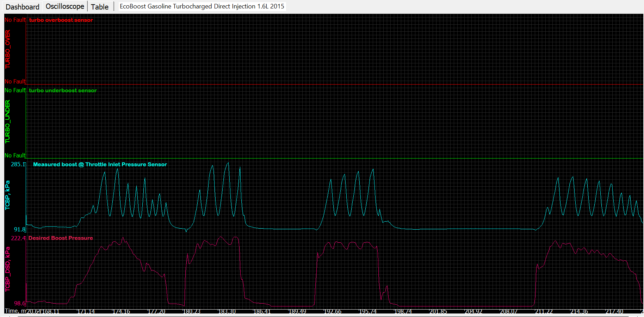Click the EcoBoost 1.6L 2015 vehicle title
This screenshot has width=644, height=317.
click(202, 6)
